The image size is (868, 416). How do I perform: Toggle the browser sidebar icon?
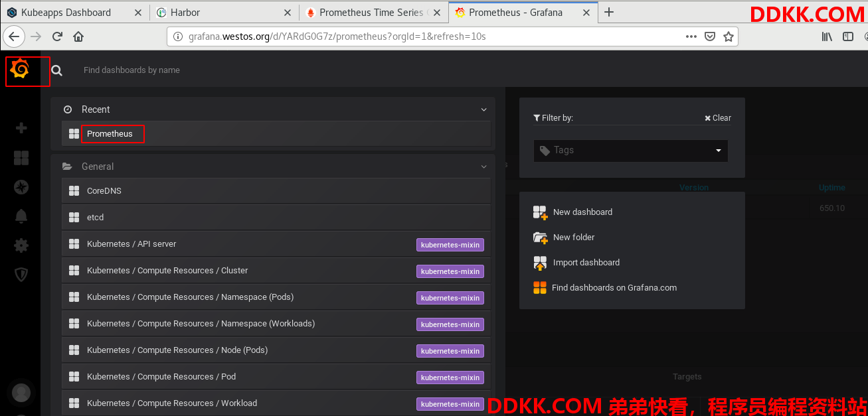coord(848,36)
